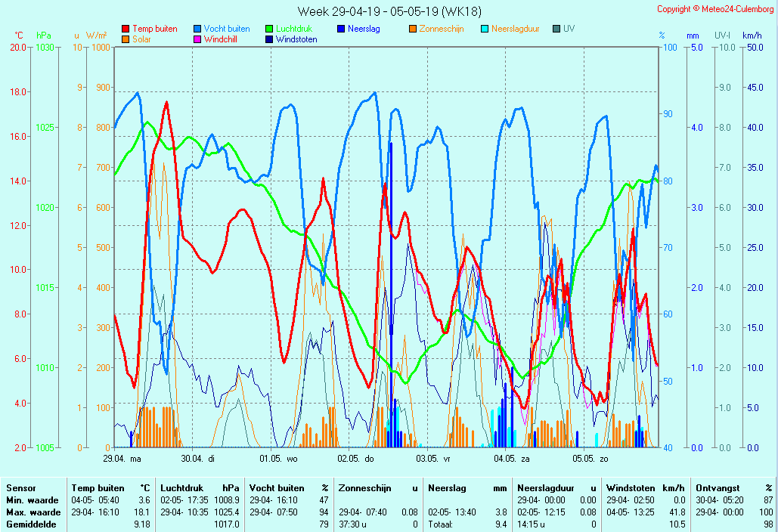Select the 01.05. wo date marker
Screen dimensions: 778x532
point(278,458)
